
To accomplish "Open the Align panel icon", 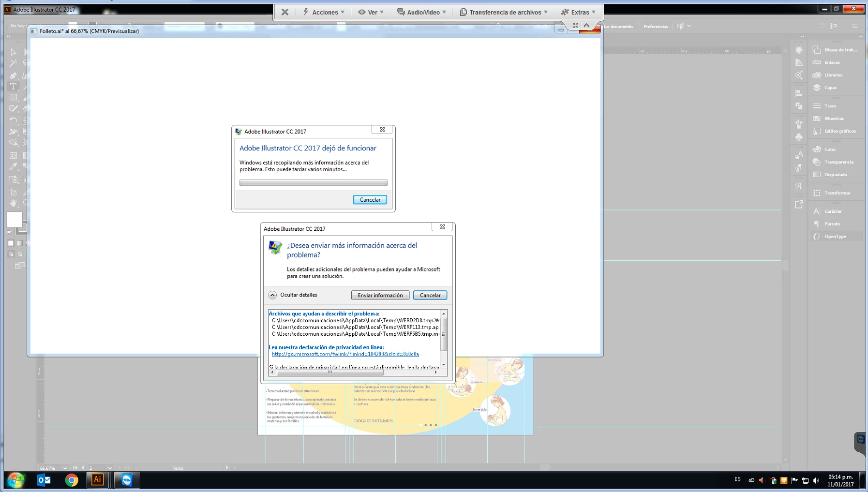I will 799,93.
